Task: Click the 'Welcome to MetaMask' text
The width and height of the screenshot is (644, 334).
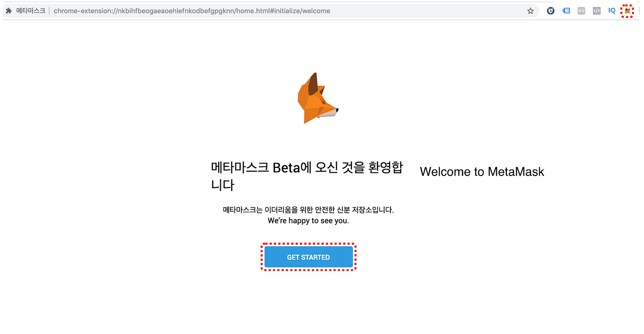Action: coord(482,172)
